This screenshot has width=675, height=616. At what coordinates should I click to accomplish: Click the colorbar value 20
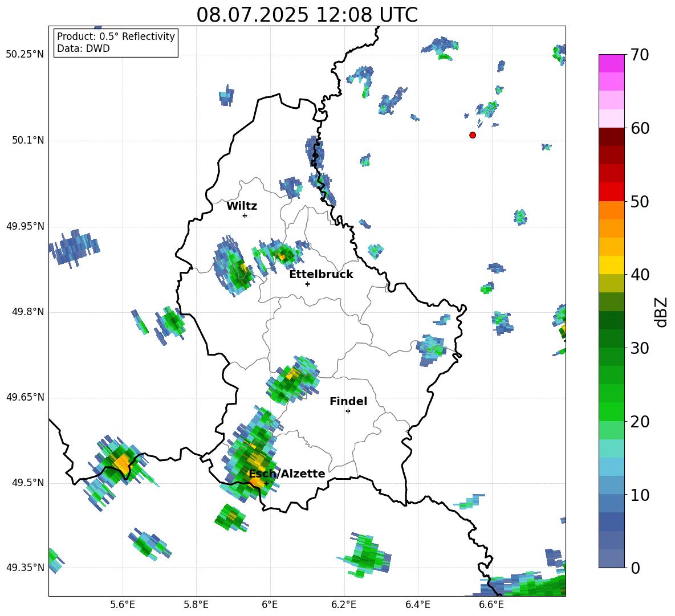(640, 421)
